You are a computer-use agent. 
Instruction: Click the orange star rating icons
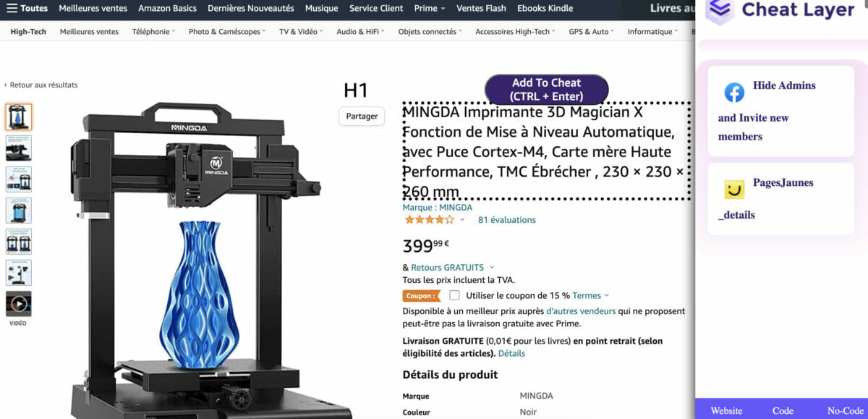pyautogui.click(x=429, y=219)
